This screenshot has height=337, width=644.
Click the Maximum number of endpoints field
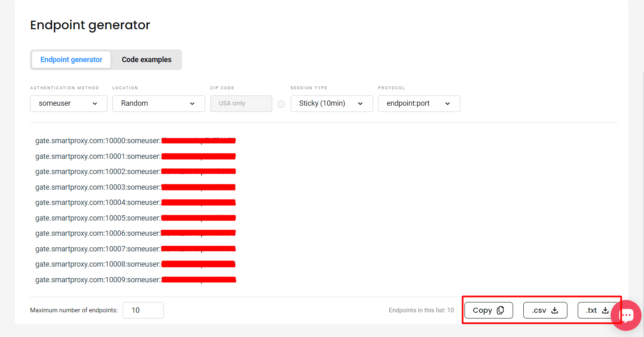point(143,310)
